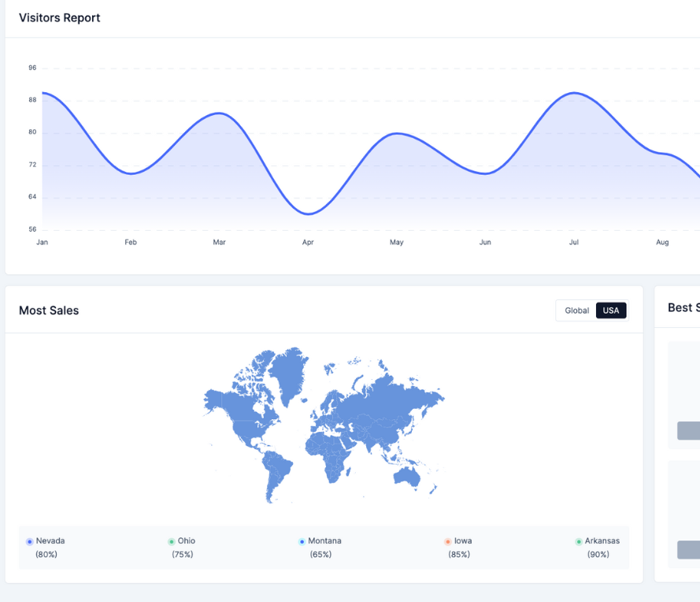Click the upper gray button in Best Sellers card
The image size is (700, 602).
[x=688, y=430]
